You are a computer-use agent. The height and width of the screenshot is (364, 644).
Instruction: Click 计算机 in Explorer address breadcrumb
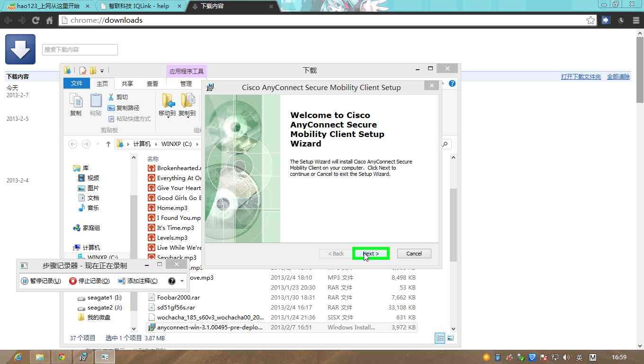click(x=142, y=144)
